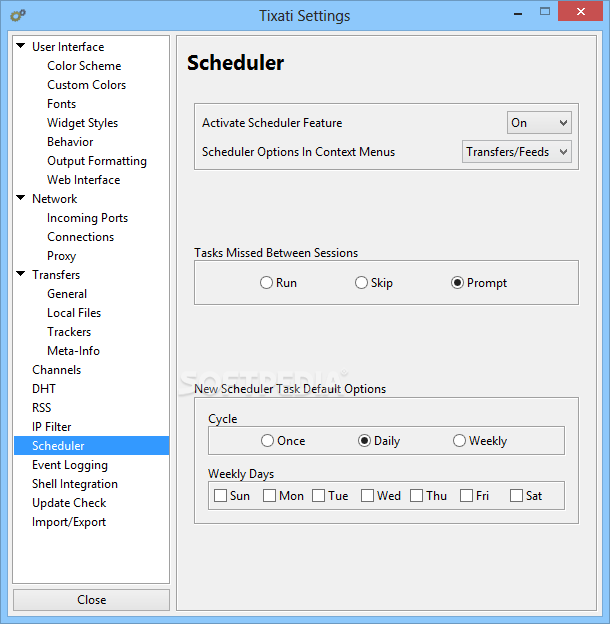Go to DHT settings
The height and width of the screenshot is (624, 610).
click(44, 389)
